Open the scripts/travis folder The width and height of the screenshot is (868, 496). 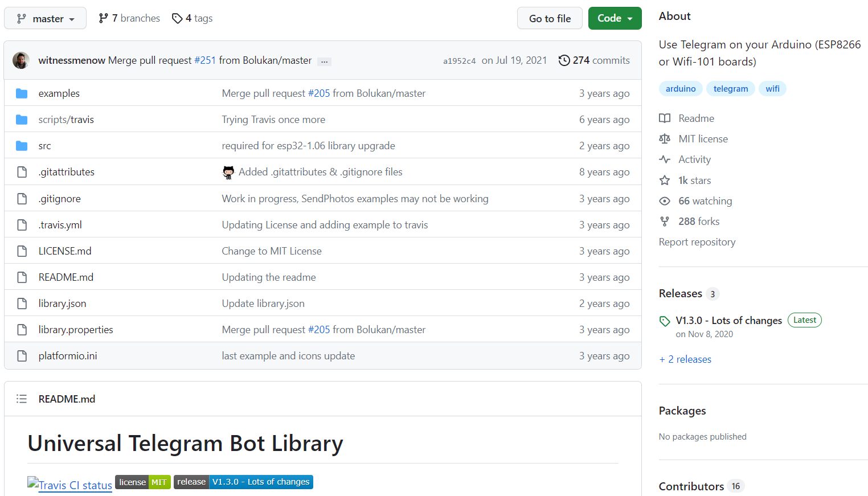pos(66,120)
